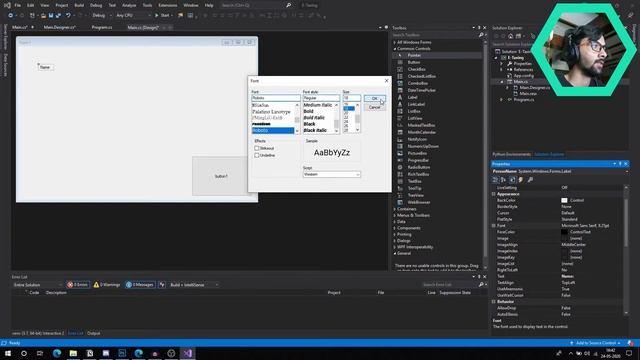Expand the Font property in Properties
The image size is (640, 360).
click(x=493, y=225)
